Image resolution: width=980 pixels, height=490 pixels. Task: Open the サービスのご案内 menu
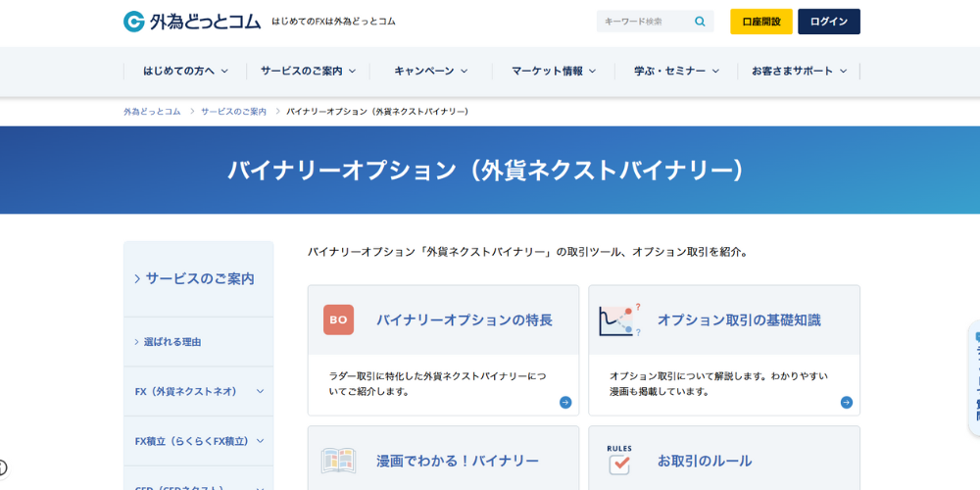click(x=308, y=72)
